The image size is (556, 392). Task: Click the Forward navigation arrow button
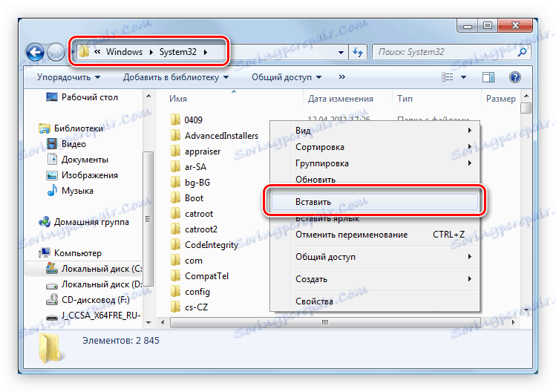point(56,53)
